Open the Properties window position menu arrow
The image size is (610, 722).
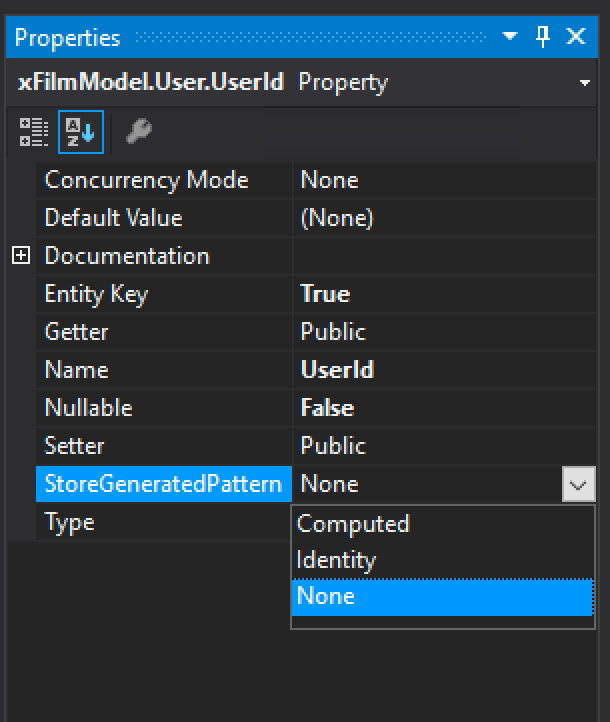click(x=511, y=37)
